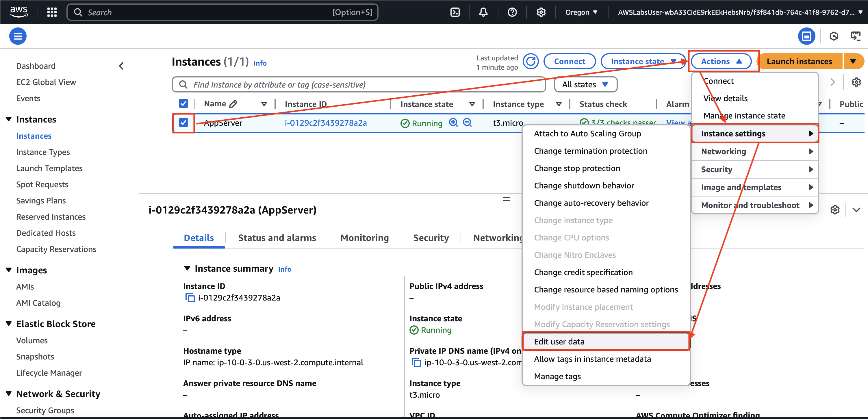Copy the Instance ID in summary
Image resolution: width=868 pixels, height=419 pixels.
click(190, 298)
